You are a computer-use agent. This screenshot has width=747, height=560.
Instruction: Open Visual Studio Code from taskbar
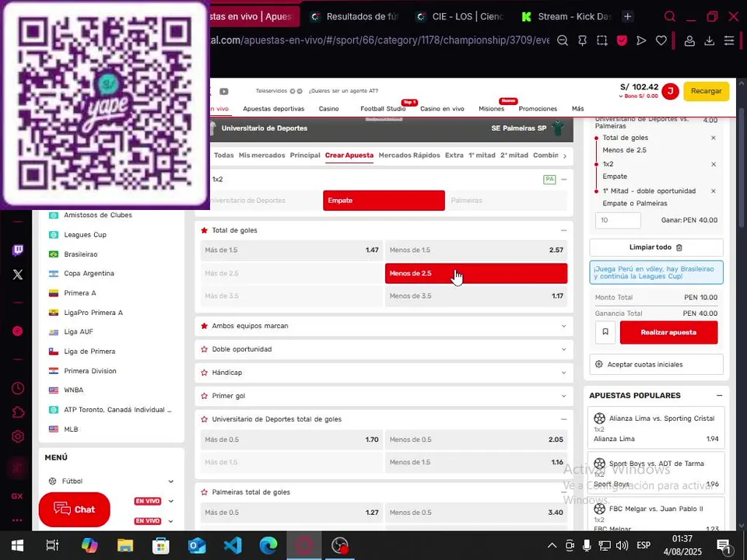pos(233,545)
